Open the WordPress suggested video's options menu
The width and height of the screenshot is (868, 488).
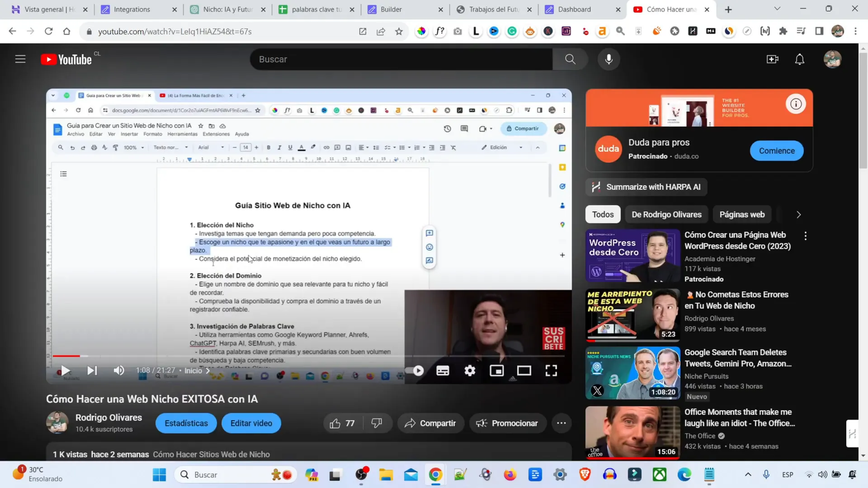point(806,236)
